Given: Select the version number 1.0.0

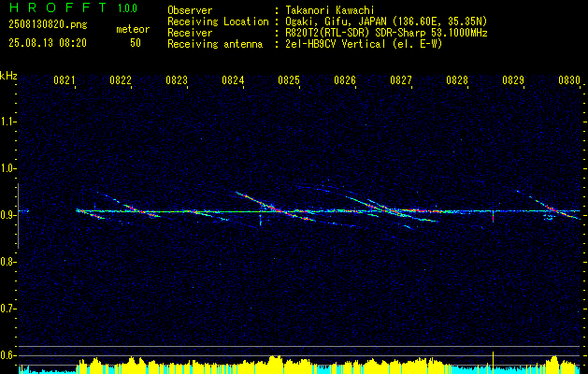Looking at the screenshot, I should (127, 7).
